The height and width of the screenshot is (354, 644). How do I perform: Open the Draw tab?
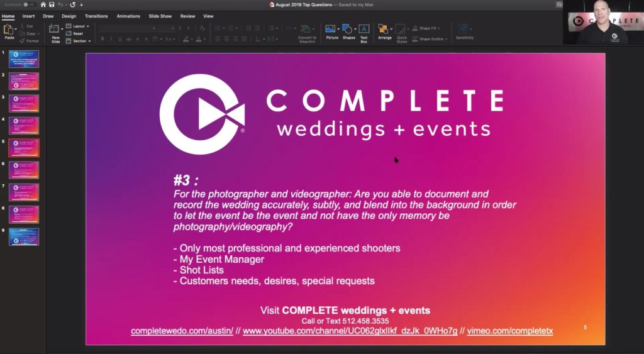48,16
